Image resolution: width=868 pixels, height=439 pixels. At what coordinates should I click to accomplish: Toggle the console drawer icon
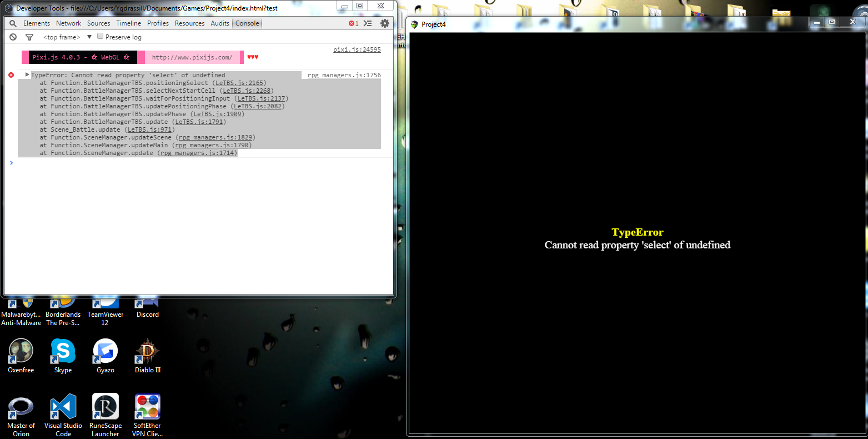368,23
